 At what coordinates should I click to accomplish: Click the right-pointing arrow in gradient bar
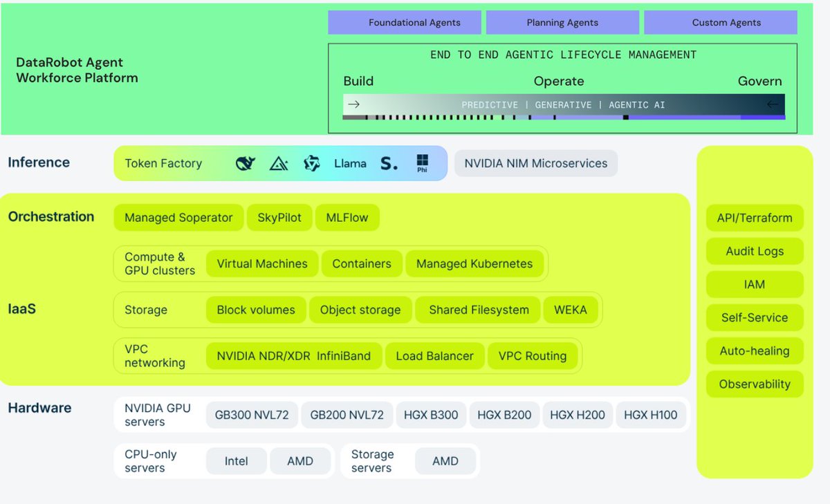tap(354, 104)
